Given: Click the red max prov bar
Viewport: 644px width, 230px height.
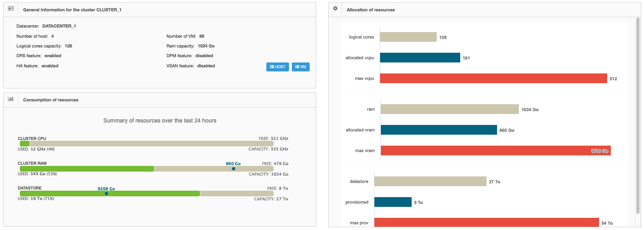Looking at the screenshot, I should (486, 222).
